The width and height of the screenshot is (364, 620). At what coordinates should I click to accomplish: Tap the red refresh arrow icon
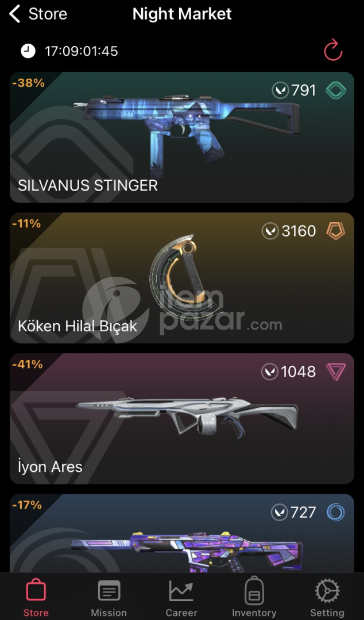pos(333,50)
